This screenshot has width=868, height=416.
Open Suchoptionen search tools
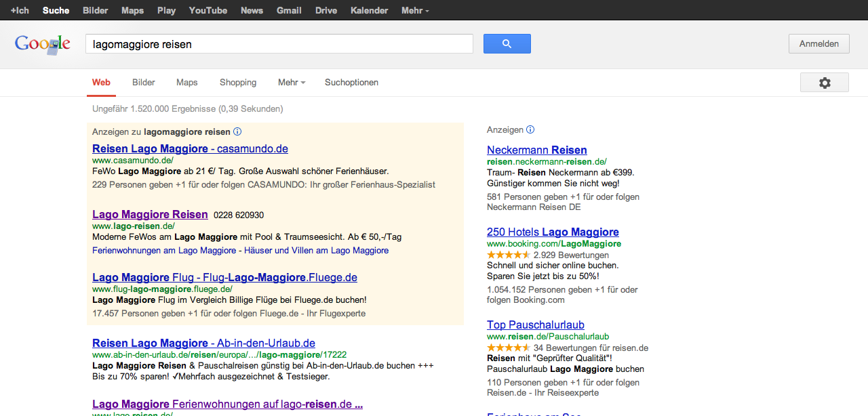tap(351, 83)
